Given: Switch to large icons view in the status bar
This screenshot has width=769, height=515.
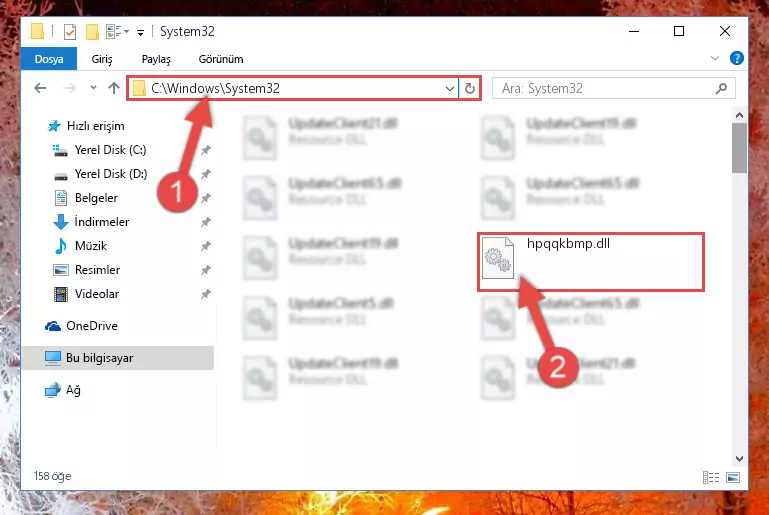Looking at the screenshot, I should (733, 477).
